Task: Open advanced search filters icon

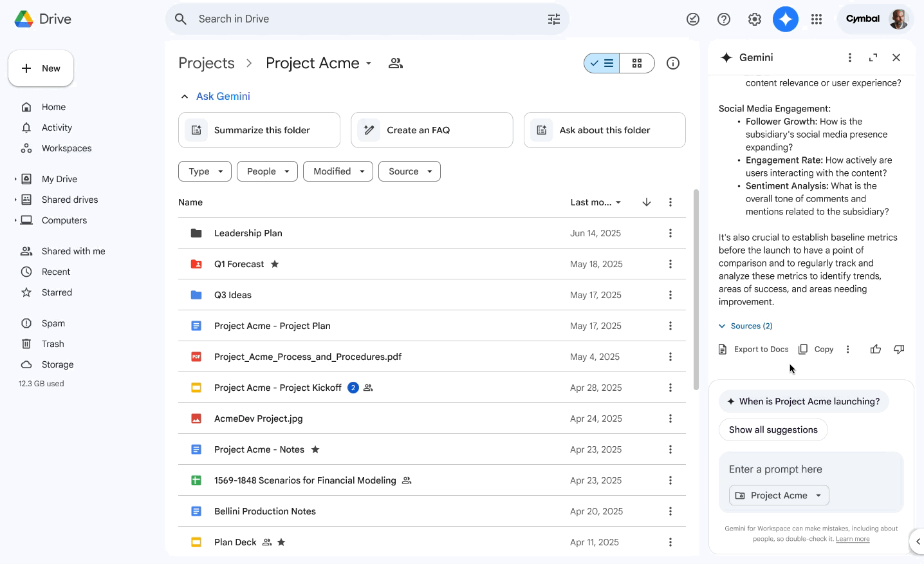Action: (x=553, y=19)
